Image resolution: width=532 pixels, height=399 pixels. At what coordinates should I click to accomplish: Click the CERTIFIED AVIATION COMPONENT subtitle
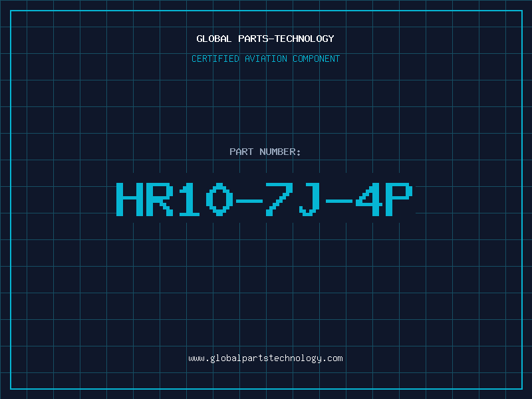point(265,59)
